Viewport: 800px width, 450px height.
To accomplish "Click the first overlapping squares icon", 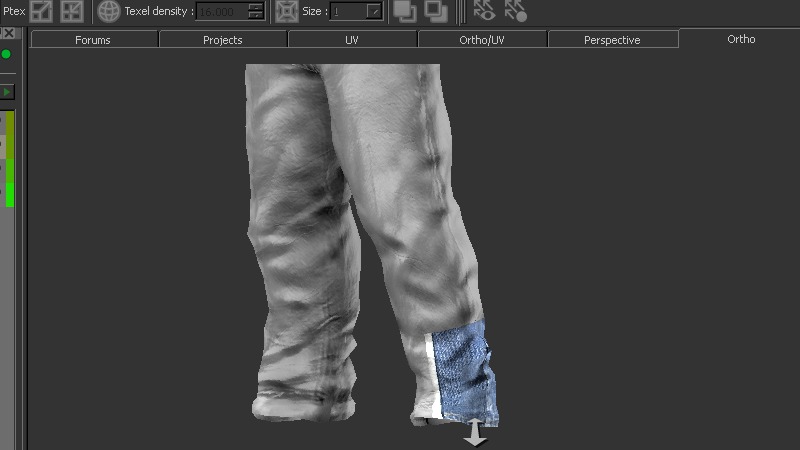I will (405, 11).
